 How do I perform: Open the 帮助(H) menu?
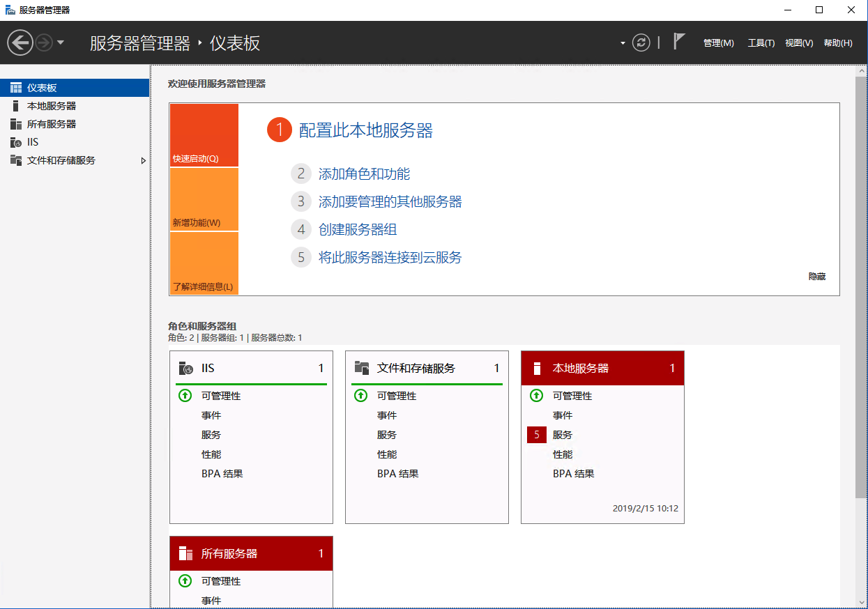click(x=838, y=43)
